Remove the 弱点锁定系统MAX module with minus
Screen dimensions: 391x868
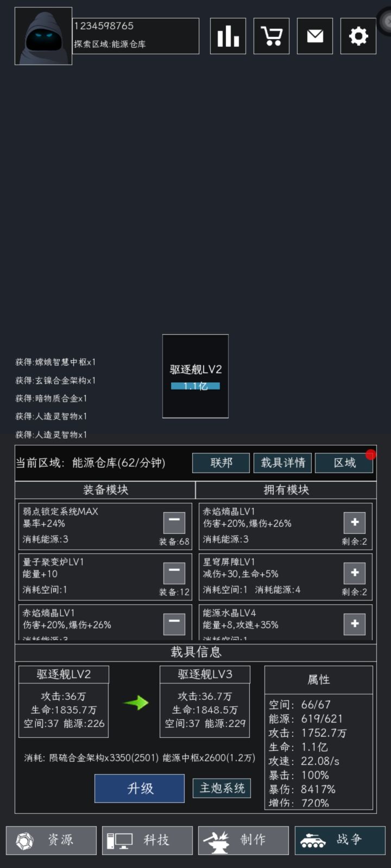click(174, 522)
